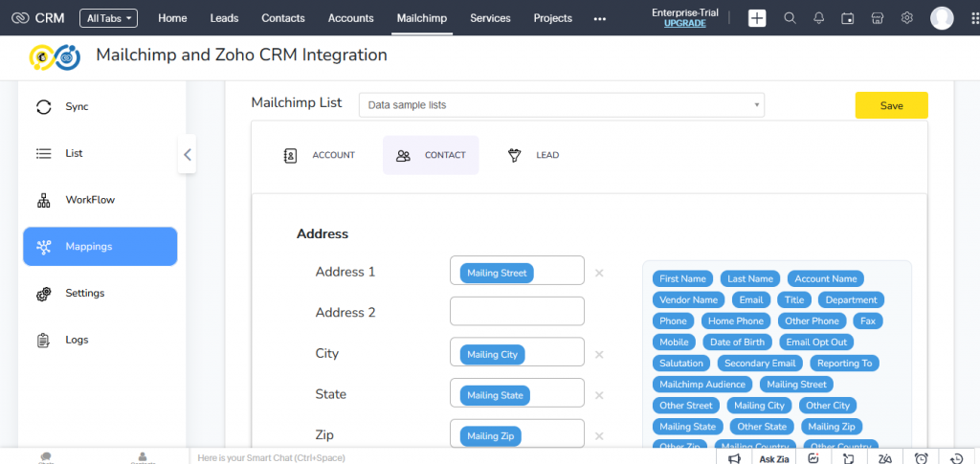Pick the Title field tag
Screen dimensions: 980x464
pyautogui.click(x=794, y=299)
